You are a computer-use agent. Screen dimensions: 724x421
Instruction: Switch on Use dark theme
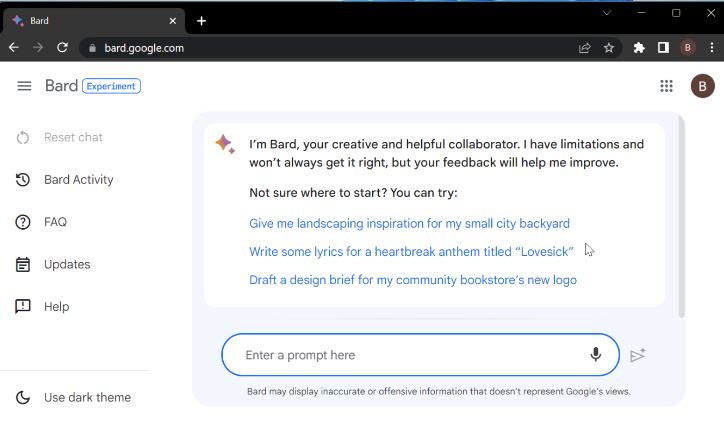pos(87,397)
